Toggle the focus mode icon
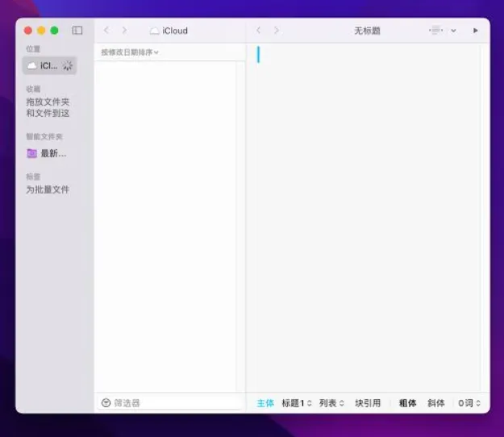Viewport: 504px width, 437px height. click(435, 30)
